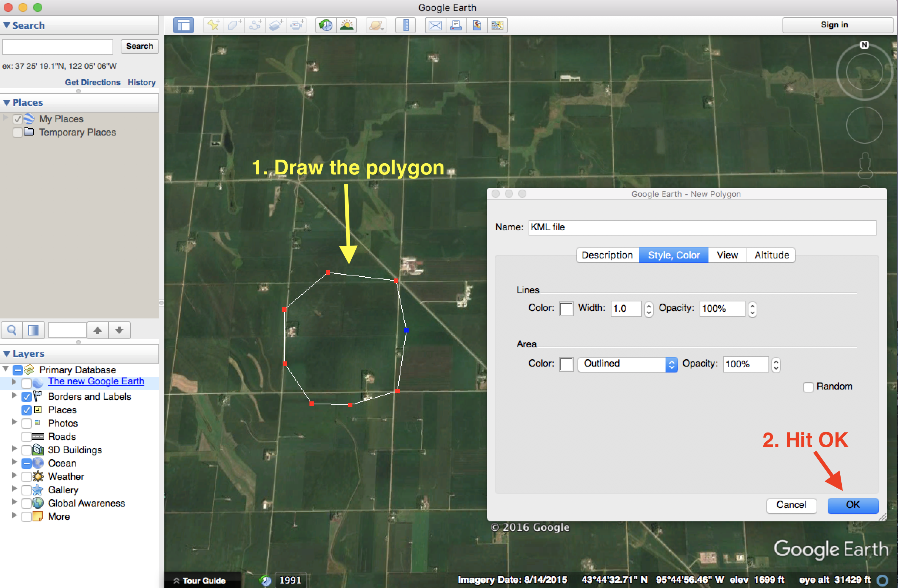Check the Random color option
Screen dimensions: 898x588
point(808,386)
